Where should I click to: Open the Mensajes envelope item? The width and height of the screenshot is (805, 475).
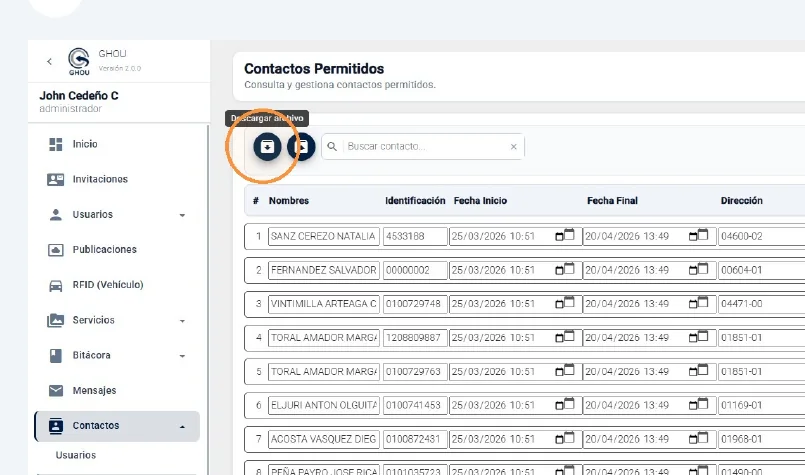pos(55,391)
